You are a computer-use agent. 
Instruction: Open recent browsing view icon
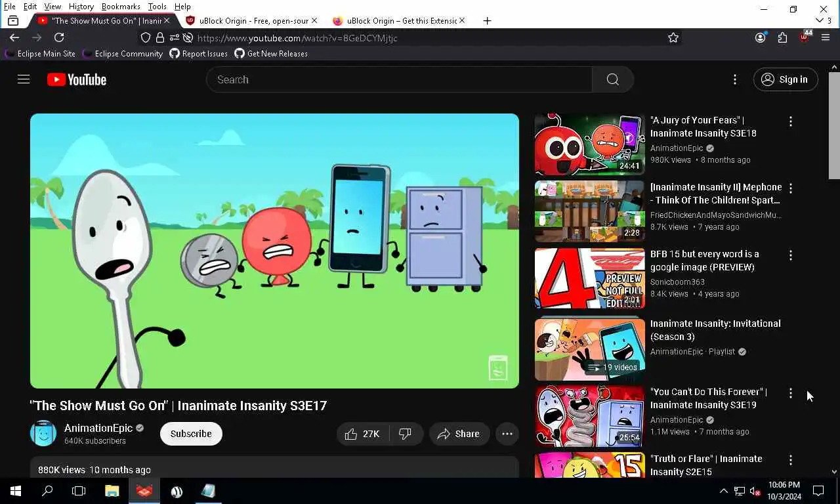click(x=13, y=21)
